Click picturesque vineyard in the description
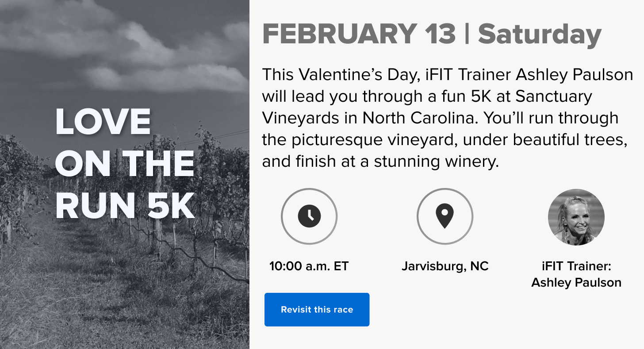This screenshot has width=644, height=349. point(381,140)
